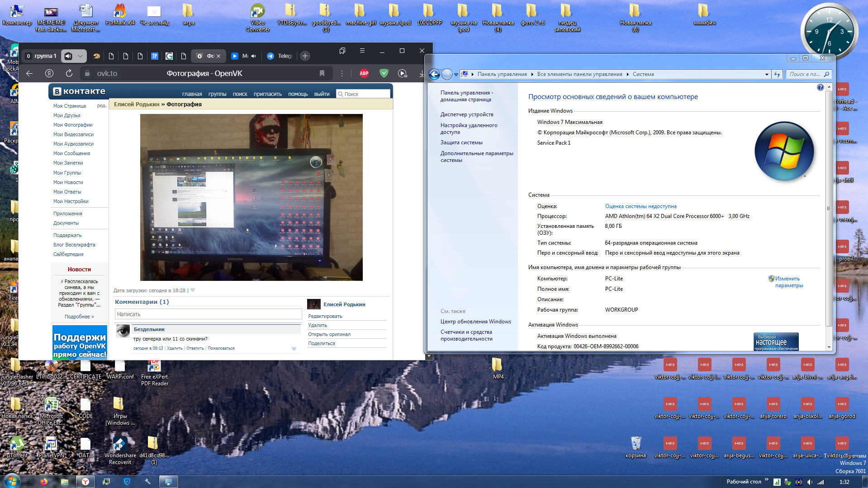Screen dimensions: 868x488
Task: Open 'Диспетчер устройств' in Control Panel
Action: pyautogui.click(x=467, y=114)
